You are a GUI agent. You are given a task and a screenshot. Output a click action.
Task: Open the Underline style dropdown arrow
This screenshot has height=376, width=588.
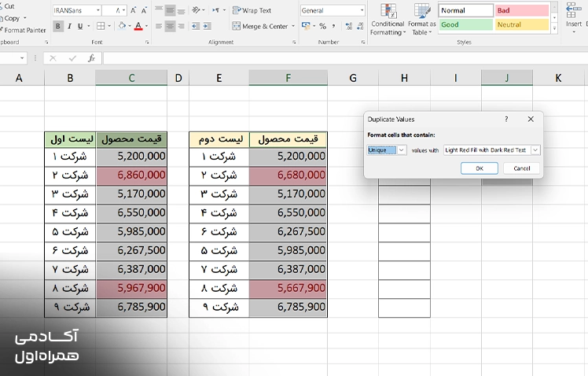(x=89, y=26)
